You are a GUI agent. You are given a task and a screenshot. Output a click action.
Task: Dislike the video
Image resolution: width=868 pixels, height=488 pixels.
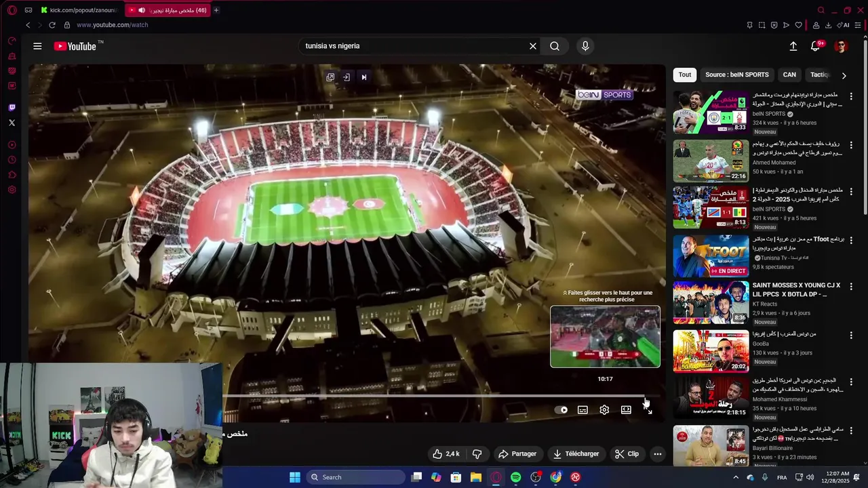[x=477, y=454]
